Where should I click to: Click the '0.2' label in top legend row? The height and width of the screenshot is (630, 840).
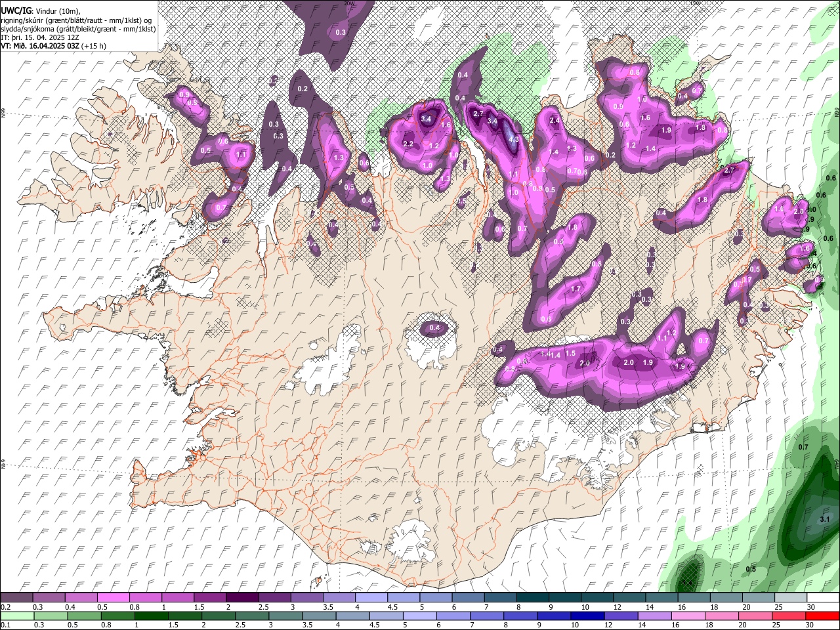tap(5, 607)
